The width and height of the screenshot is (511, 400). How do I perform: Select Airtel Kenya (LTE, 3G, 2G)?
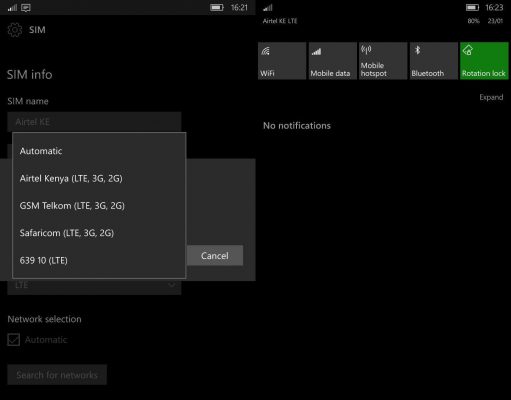pyautogui.click(x=99, y=178)
